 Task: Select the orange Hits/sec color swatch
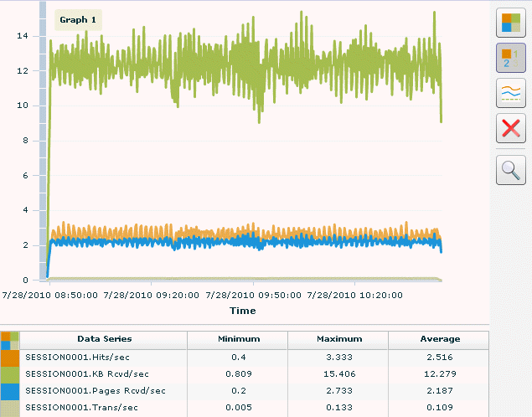coord(10,358)
